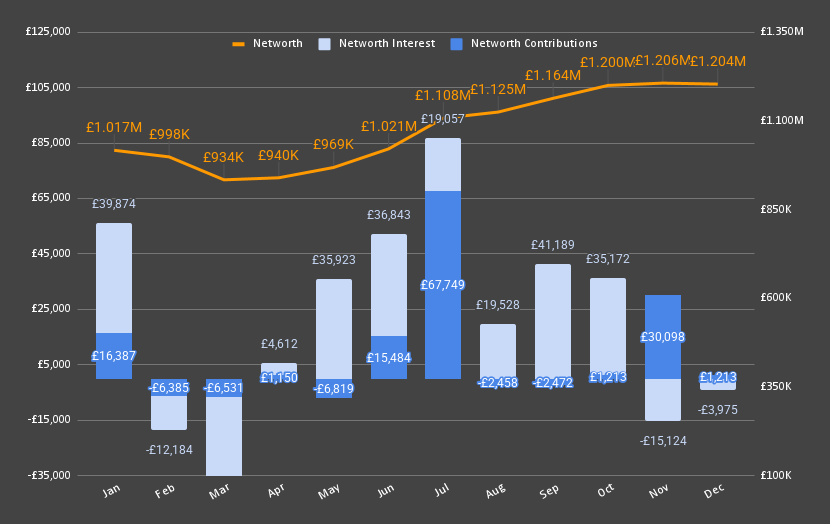
Task: Click the orange Networth legend line marker
Action: 238,44
